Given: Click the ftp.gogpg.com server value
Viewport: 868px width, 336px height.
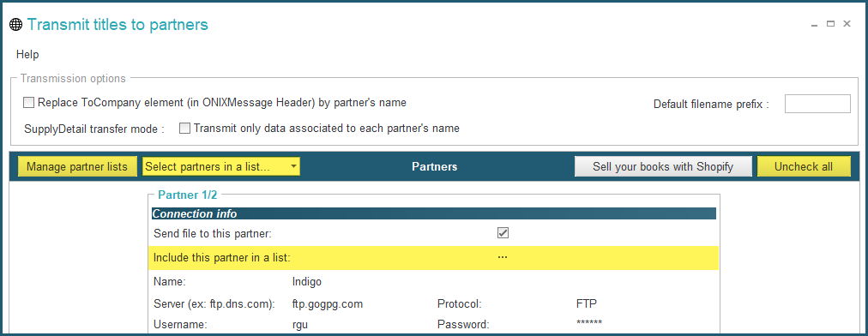Looking at the screenshot, I should tap(327, 304).
